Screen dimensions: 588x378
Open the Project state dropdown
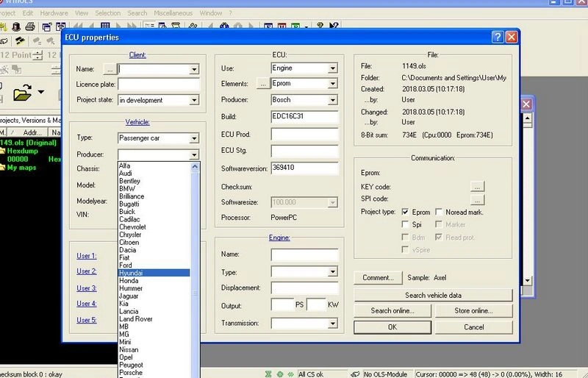[194, 100]
